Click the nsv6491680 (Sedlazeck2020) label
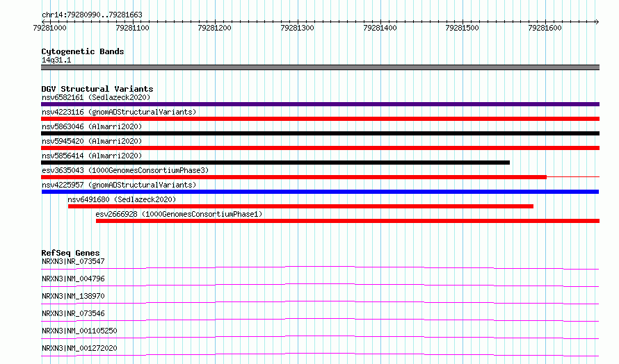The height and width of the screenshot is (364, 619). [x=122, y=199]
